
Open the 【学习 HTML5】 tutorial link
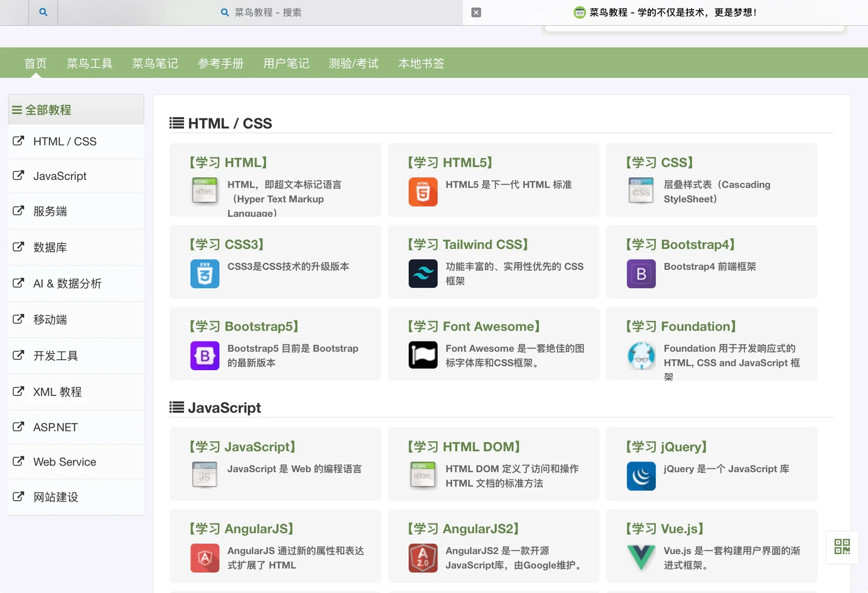click(x=449, y=163)
